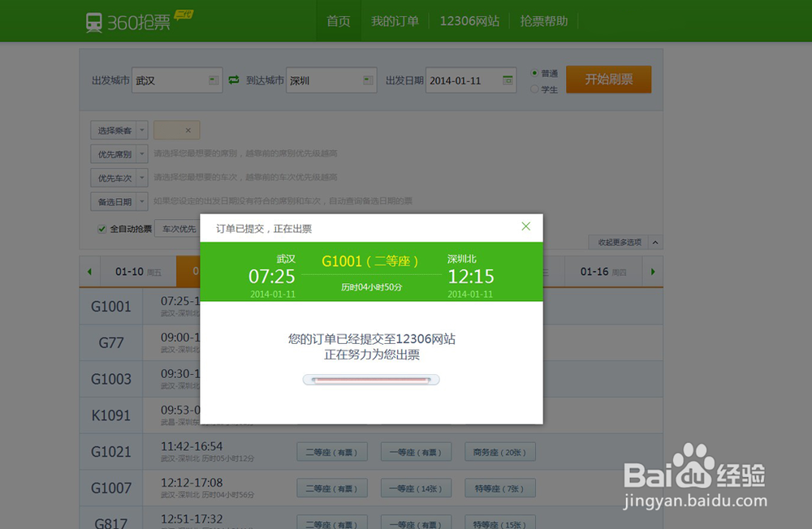Select the 学生 ticket radio button

tap(534, 89)
